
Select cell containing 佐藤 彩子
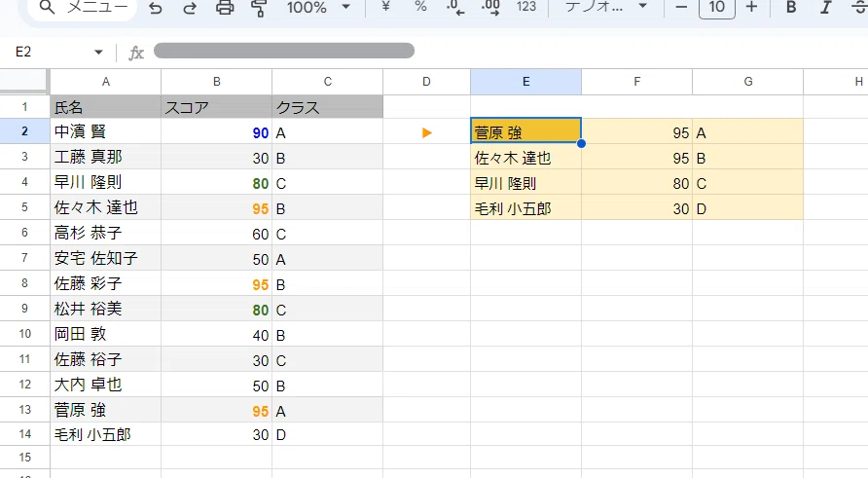pyautogui.click(x=106, y=283)
